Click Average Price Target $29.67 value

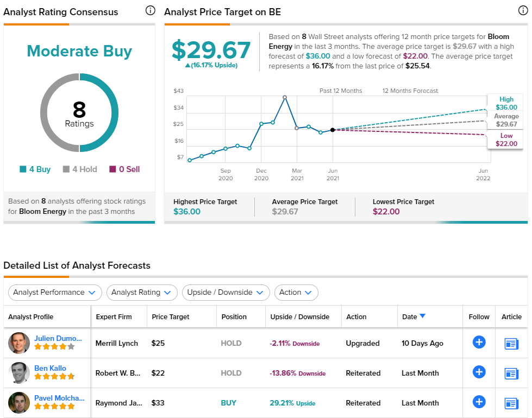[x=285, y=212]
